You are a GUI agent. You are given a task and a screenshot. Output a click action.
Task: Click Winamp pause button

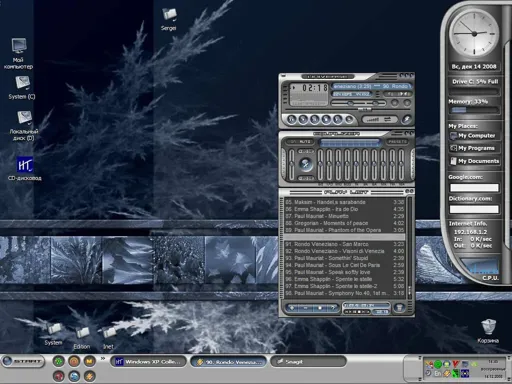click(x=315, y=119)
